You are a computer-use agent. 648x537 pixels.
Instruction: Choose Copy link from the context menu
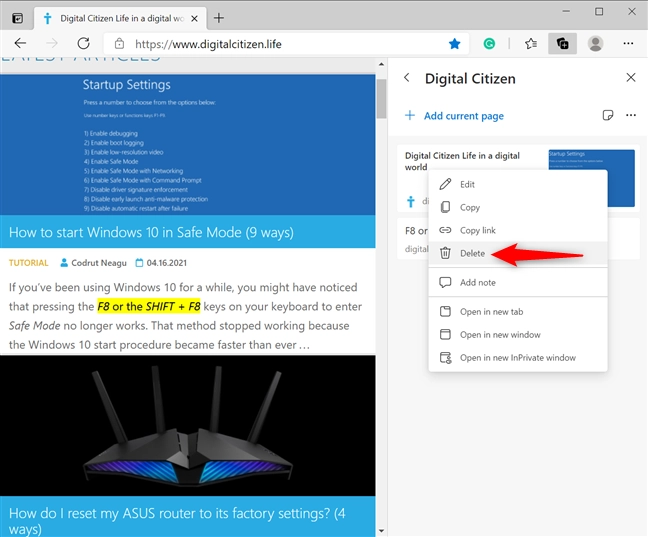[518, 230]
